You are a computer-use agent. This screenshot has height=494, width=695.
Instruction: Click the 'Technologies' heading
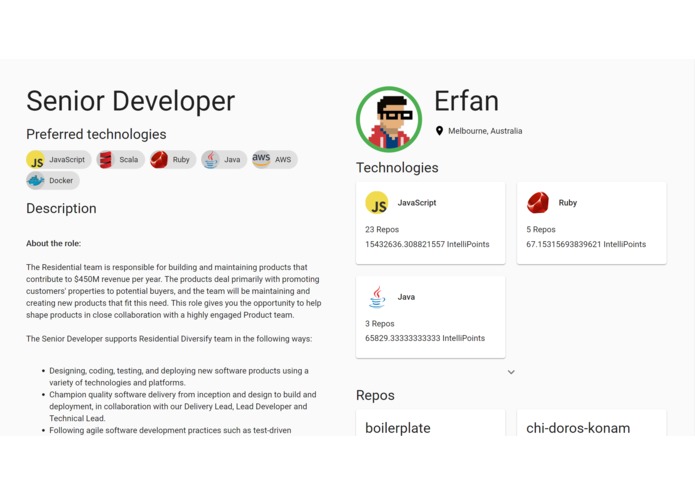pyautogui.click(x=397, y=167)
